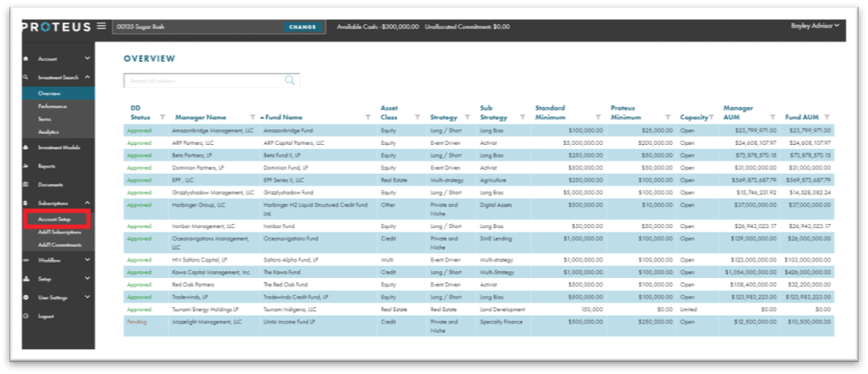Screen dimensions: 868x374
Task: Collapse the Investment Search chevron
Action: click(87, 77)
